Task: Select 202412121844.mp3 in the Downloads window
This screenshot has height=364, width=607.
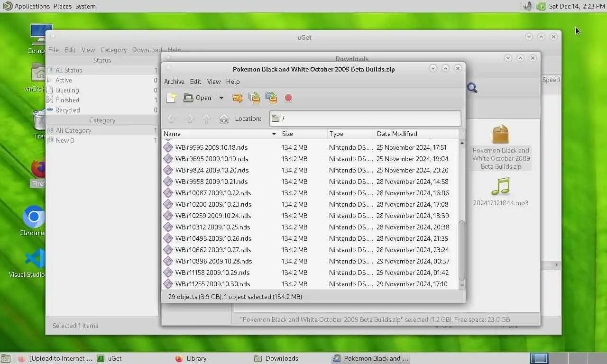Action: pyautogui.click(x=501, y=192)
